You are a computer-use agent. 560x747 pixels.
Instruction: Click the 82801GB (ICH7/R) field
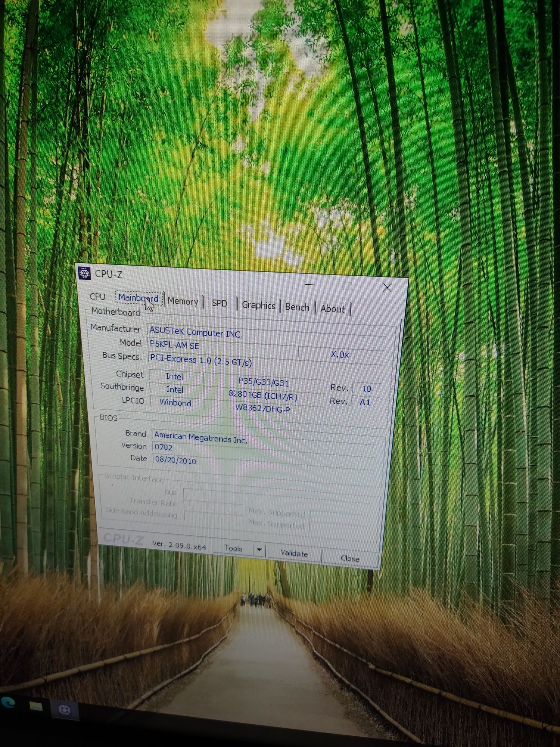click(263, 395)
